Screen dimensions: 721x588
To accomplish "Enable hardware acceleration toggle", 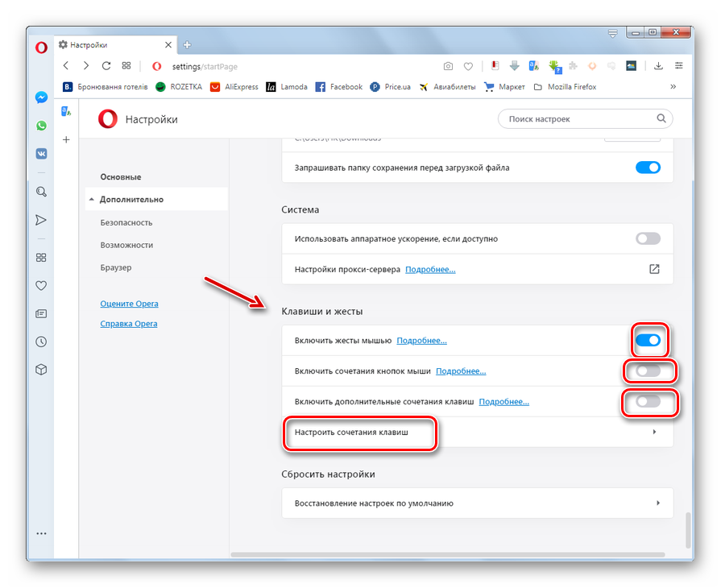I will point(648,238).
